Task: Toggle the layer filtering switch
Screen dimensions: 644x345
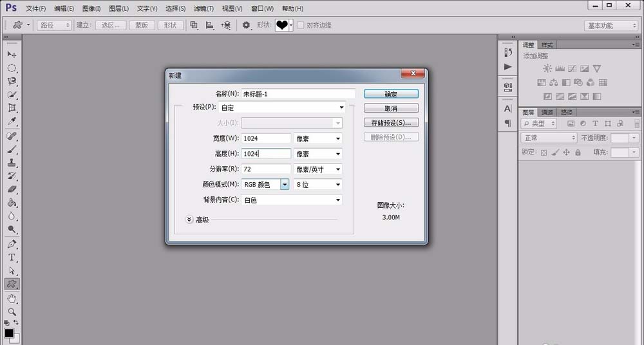Action: pyautogui.click(x=637, y=123)
